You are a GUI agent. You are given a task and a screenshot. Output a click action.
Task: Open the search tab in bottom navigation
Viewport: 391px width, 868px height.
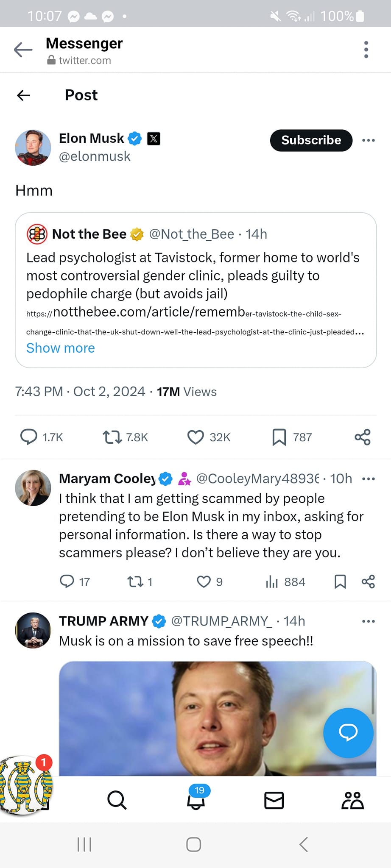tap(117, 800)
